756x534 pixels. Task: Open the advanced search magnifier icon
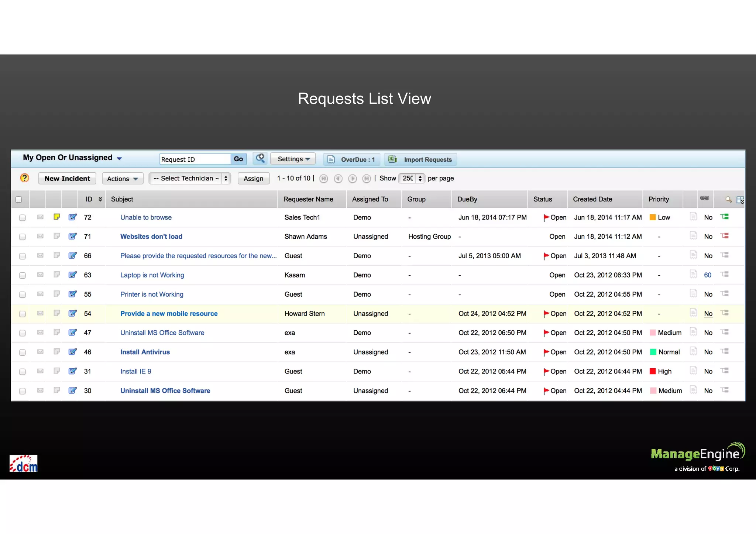pyautogui.click(x=260, y=159)
